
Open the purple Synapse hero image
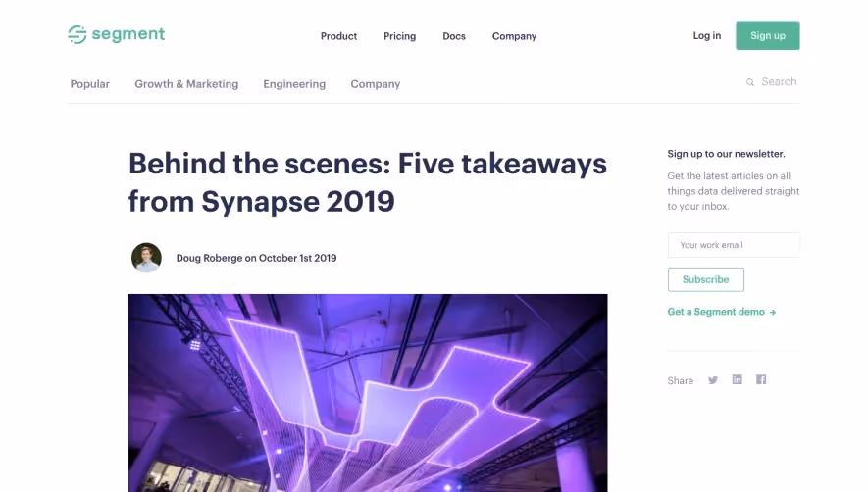tap(368, 393)
